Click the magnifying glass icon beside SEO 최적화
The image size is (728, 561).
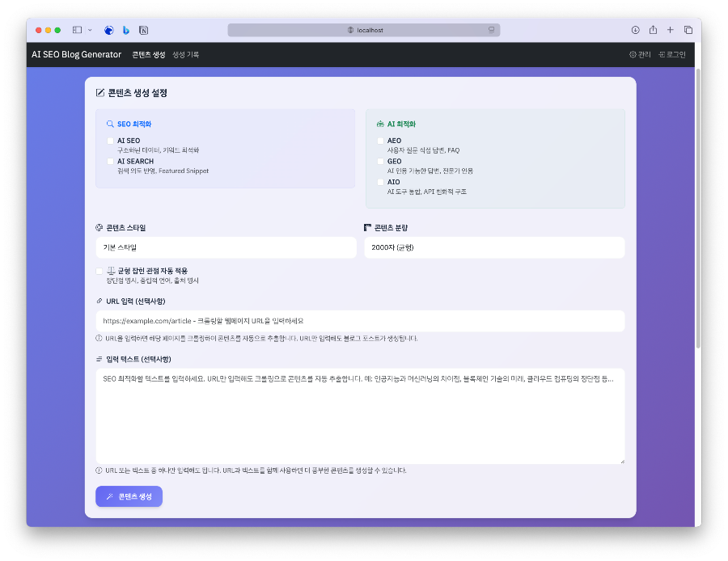pos(108,123)
